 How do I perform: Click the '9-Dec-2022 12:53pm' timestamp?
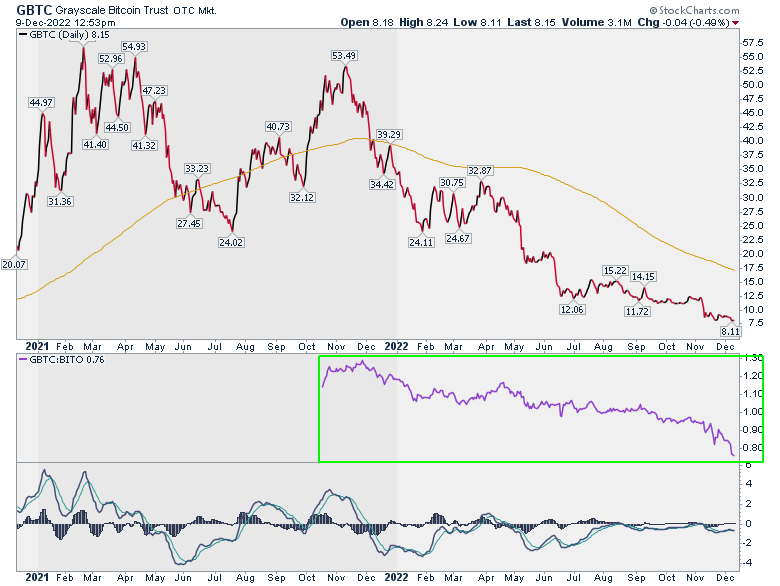pyautogui.click(x=65, y=22)
